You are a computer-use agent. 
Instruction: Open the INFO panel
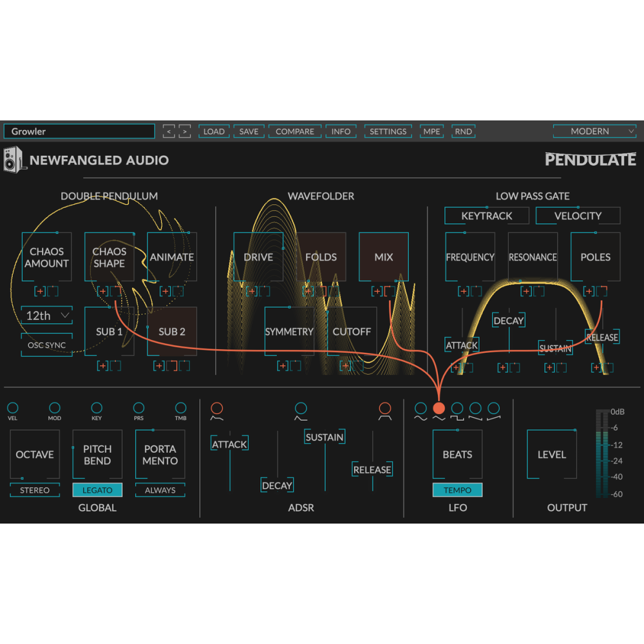341,131
